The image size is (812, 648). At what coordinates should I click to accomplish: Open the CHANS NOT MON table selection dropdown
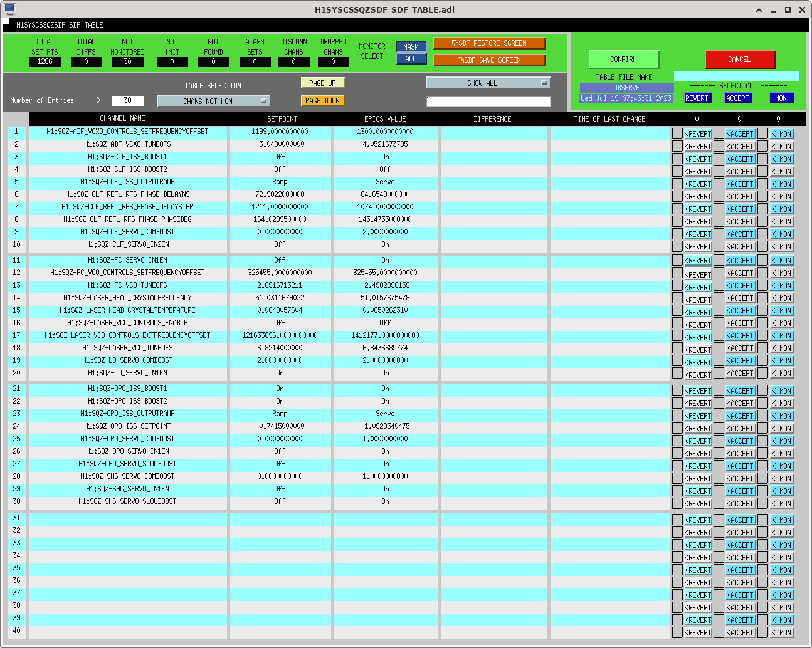click(x=213, y=101)
